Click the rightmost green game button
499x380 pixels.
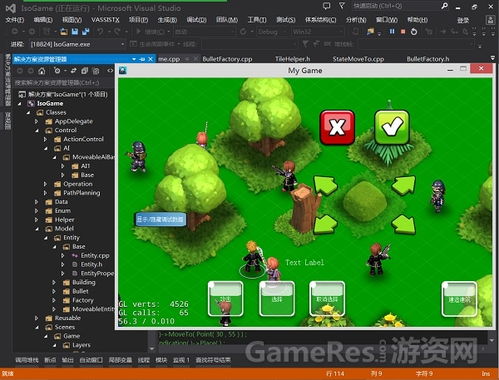point(459,299)
